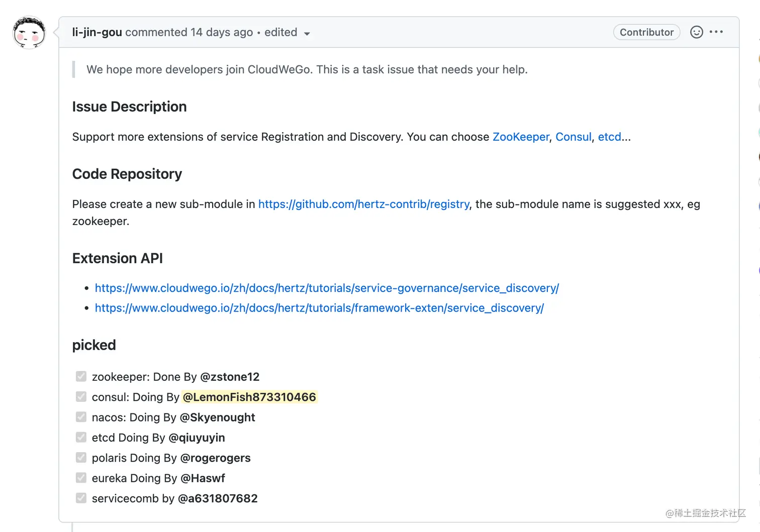
Task: Open the etcd link
Action: click(610, 137)
